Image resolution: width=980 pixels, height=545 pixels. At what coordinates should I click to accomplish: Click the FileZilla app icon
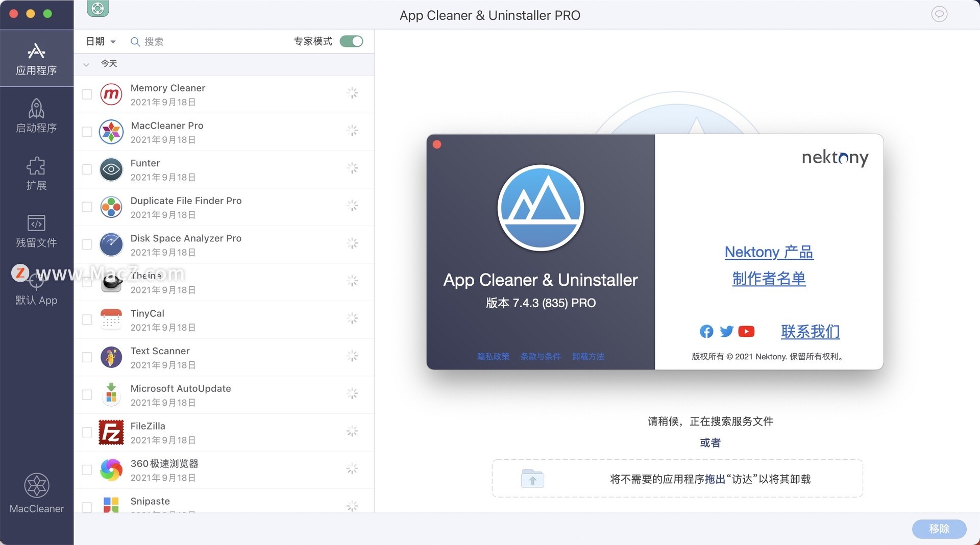(111, 432)
